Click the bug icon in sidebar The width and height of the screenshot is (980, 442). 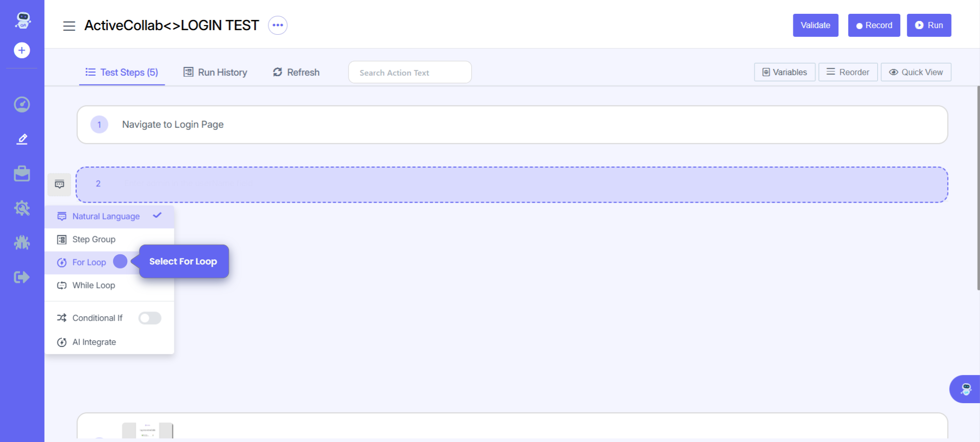(21, 242)
